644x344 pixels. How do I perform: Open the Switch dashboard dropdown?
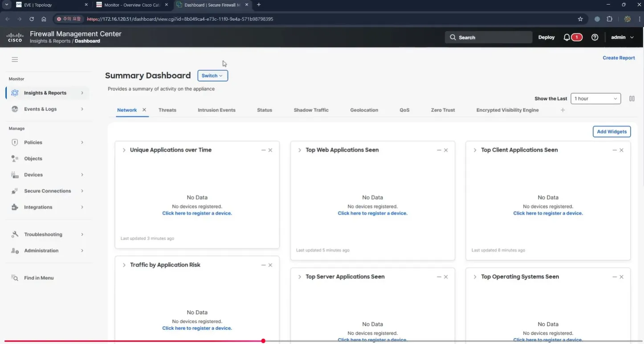click(212, 76)
